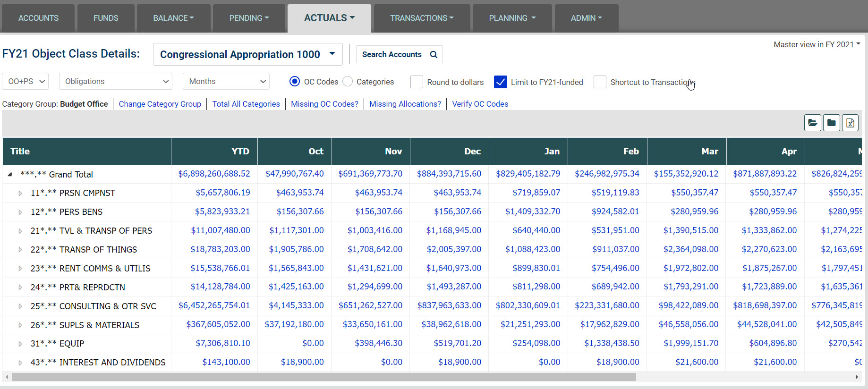Click Verify OC Codes link
This screenshot has width=868, height=389.
tap(480, 104)
